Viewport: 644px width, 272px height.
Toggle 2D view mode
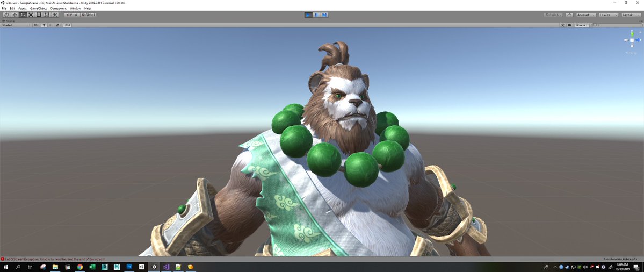point(36,25)
